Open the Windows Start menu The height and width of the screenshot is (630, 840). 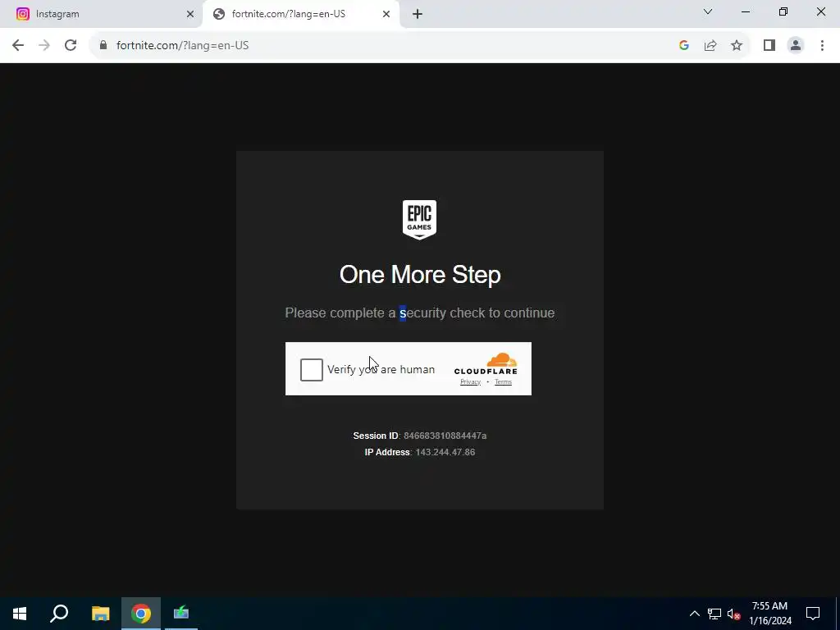[x=20, y=614]
